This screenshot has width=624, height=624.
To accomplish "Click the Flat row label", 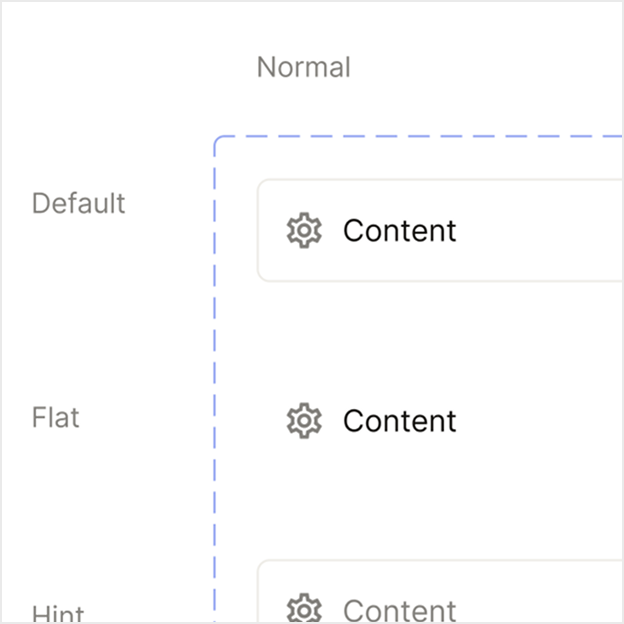I will coord(56,417).
